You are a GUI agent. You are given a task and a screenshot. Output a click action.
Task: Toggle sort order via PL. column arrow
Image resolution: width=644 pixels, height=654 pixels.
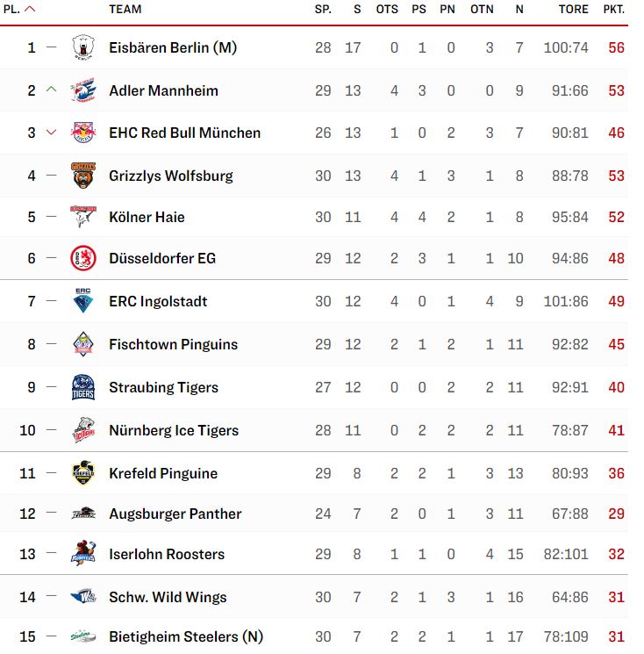[30, 9]
